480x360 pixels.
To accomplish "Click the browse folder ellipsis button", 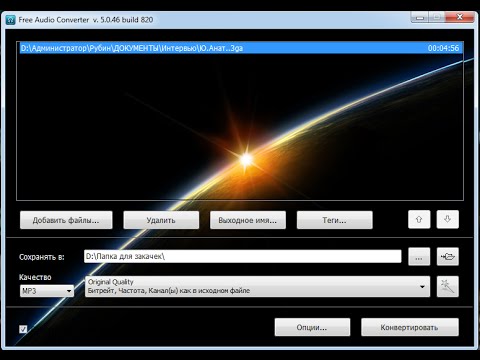I will (x=419, y=256).
